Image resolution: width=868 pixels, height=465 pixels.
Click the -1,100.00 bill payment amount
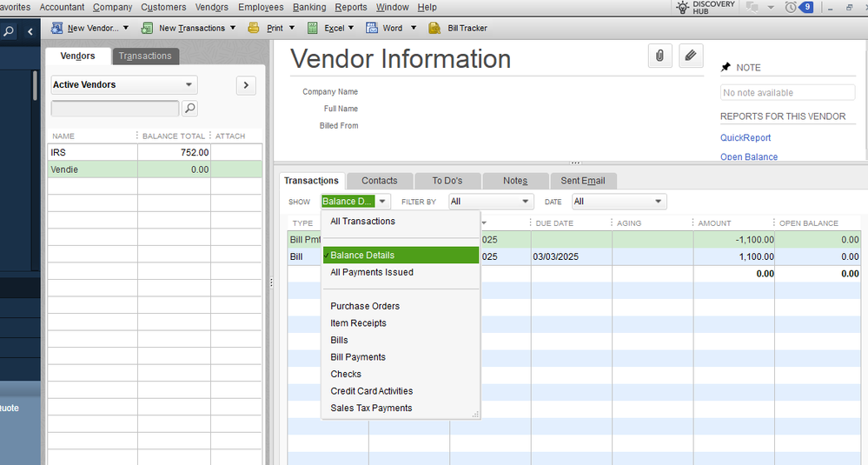click(754, 240)
